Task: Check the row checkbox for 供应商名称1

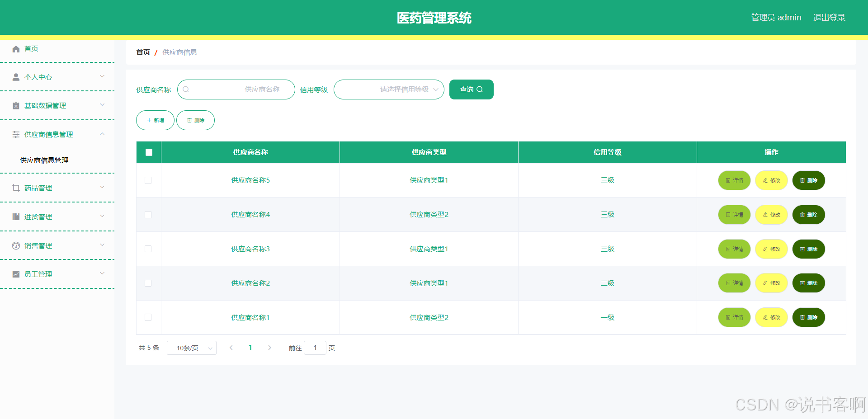Action: [x=148, y=317]
